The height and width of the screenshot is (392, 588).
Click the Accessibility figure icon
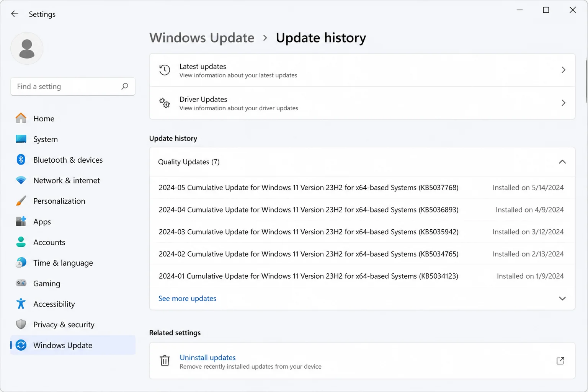point(21,304)
